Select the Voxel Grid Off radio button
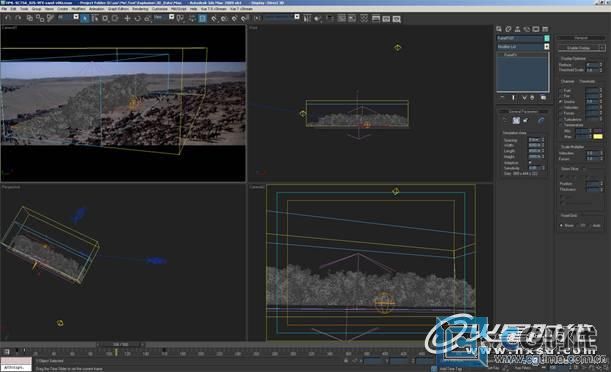Image resolution: width=611 pixels, height=372 pixels. tap(578, 225)
